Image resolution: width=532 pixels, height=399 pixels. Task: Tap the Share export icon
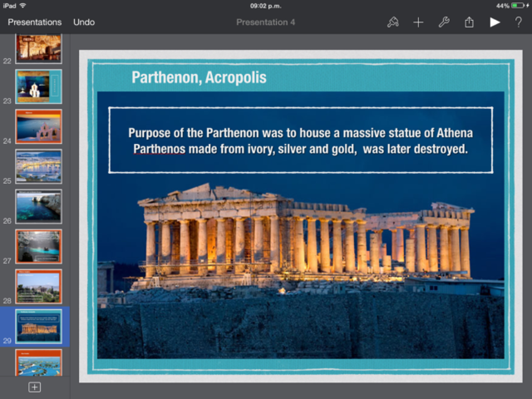pos(469,22)
